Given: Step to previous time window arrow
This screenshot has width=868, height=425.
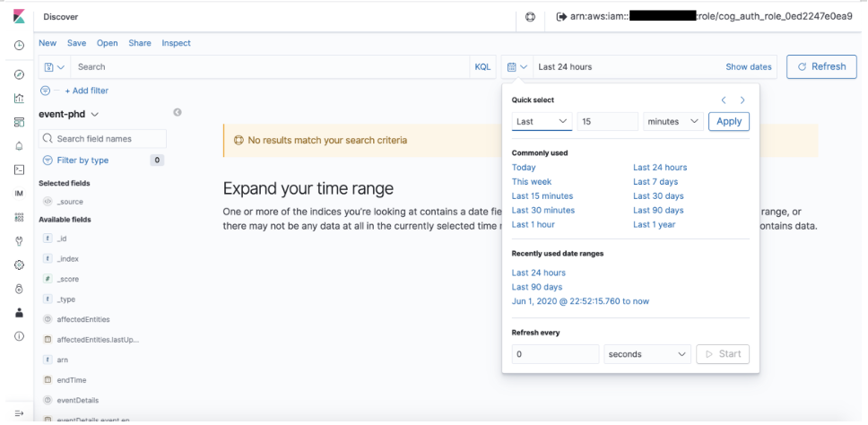Looking at the screenshot, I should coord(724,100).
